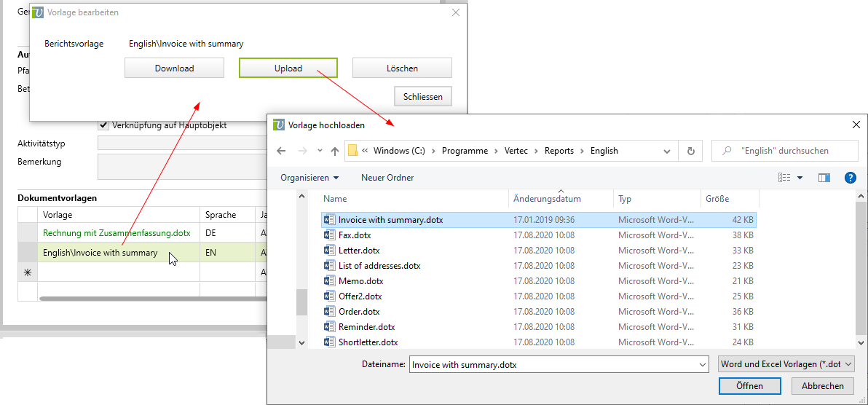Select Letter.dotx in the file list
The height and width of the screenshot is (405, 868).
pyautogui.click(x=359, y=251)
